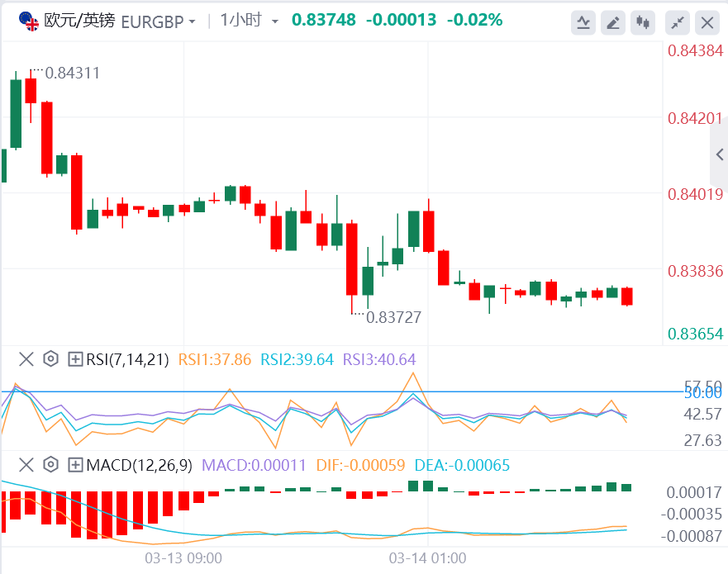Click MACD axis value -0.00035

(x=692, y=515)
